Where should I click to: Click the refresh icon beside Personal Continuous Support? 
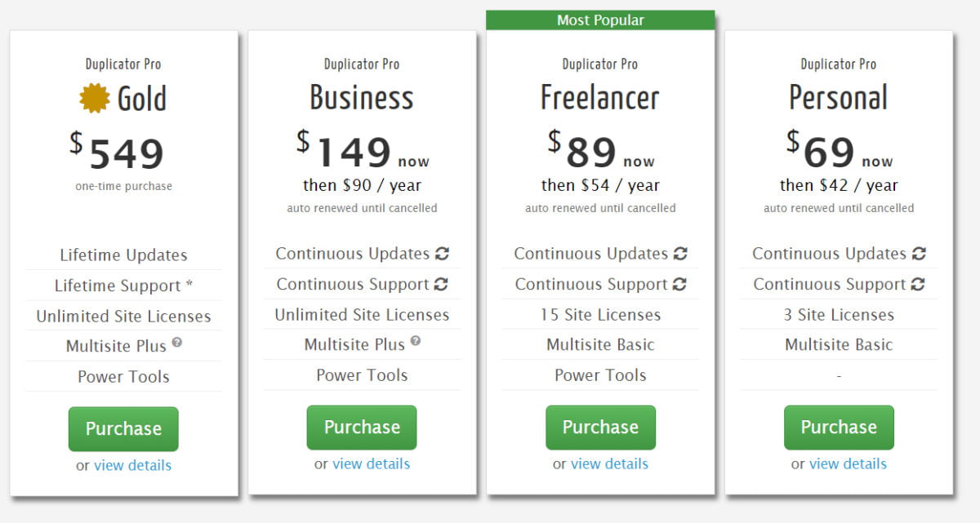click(x=916, y=284)
